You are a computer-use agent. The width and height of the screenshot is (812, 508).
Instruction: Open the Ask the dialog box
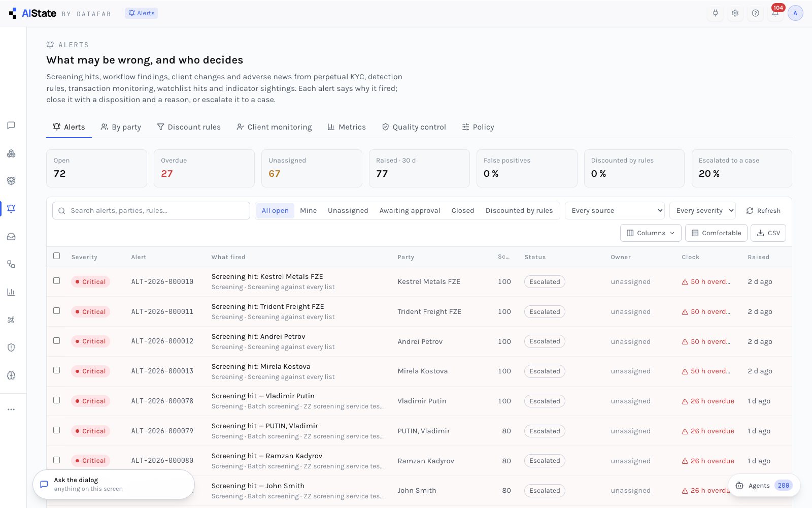pos(114,484)
